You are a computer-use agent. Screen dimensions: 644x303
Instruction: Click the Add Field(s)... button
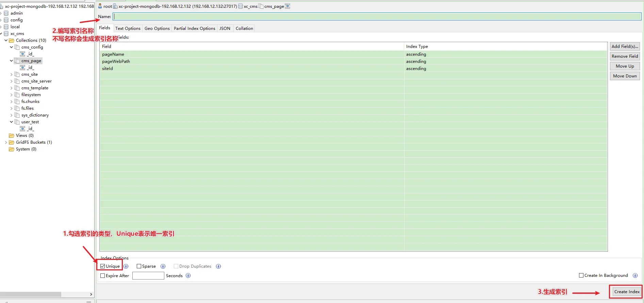[x=625, y=47]
